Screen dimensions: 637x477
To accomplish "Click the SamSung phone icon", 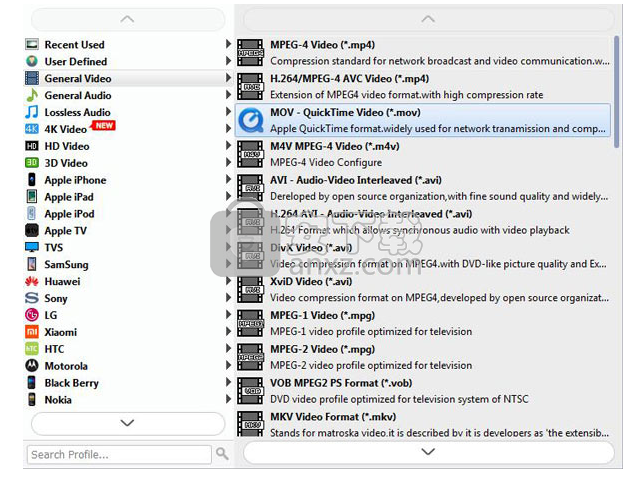I will [32, 264].
